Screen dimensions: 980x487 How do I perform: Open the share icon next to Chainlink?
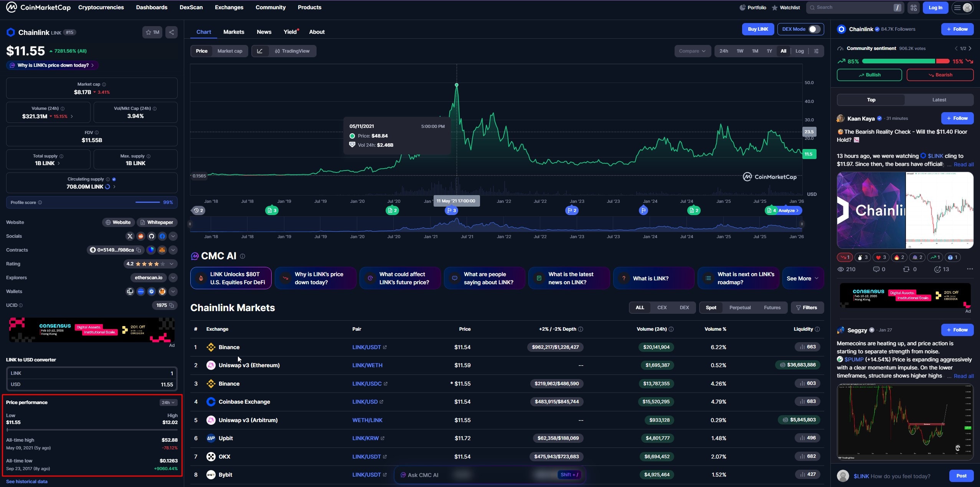click(171, 32)
